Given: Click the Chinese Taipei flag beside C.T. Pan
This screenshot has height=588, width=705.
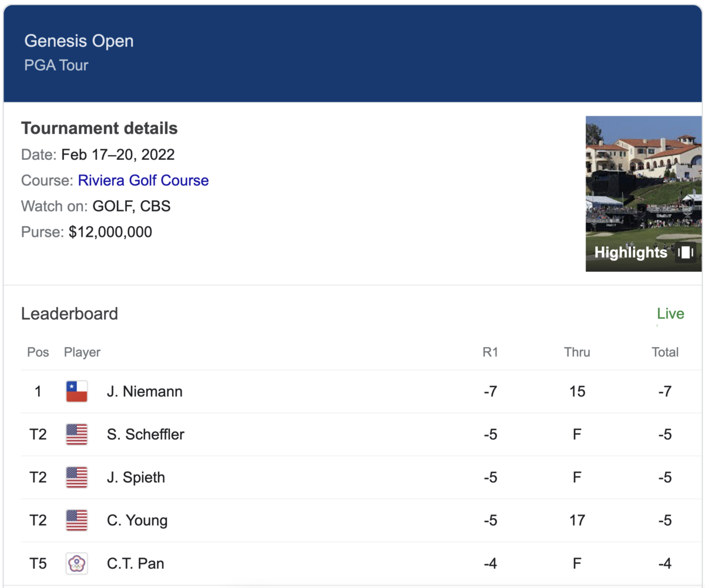Looking at the screenshot, I should click(x=77, y=564).
